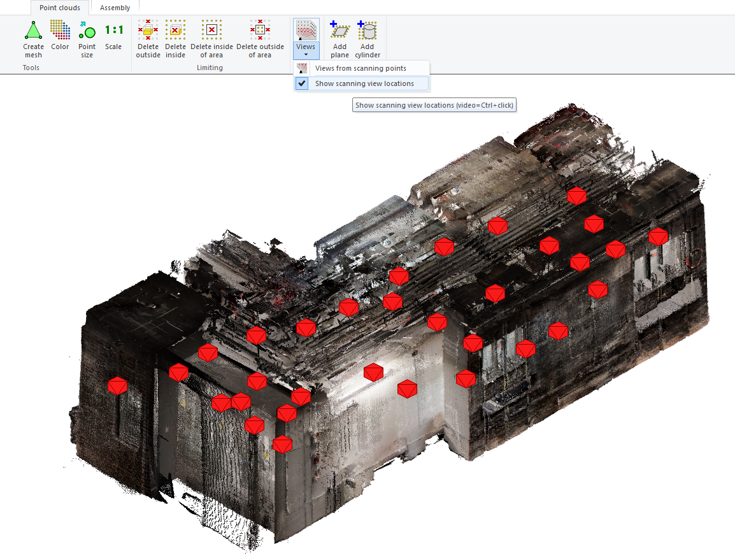Select Views from scanning points menu entry
The image size is (735, 560).
click(x=360, y=68)
